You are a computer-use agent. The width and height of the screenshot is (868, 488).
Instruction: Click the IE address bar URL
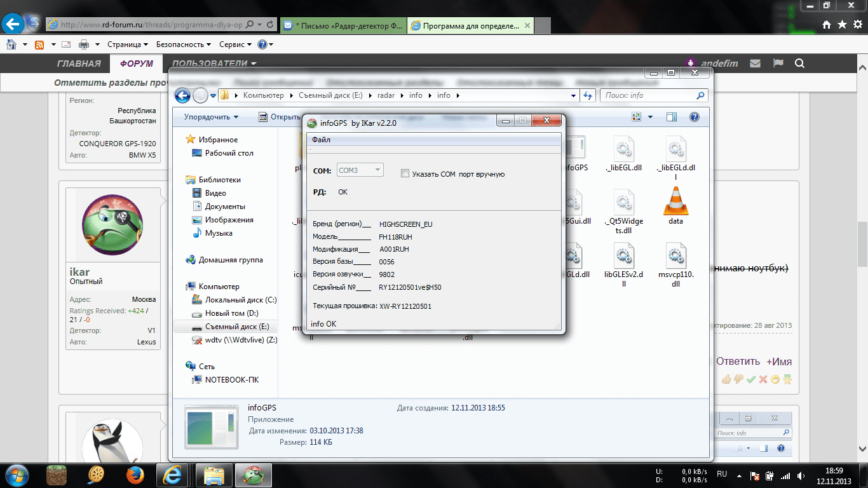pyautogui.click(x=150, y=25)
